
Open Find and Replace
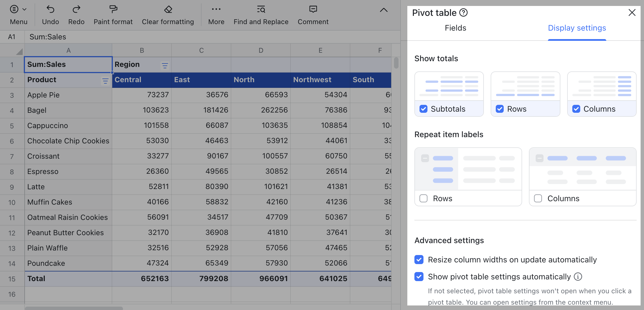click(x=260, y=9)
